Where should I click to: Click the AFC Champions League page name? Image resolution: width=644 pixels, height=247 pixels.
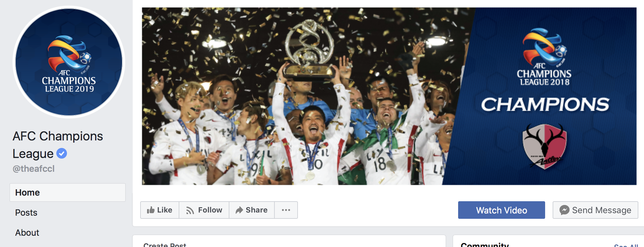pyautogui.click(x=58, y=145)
